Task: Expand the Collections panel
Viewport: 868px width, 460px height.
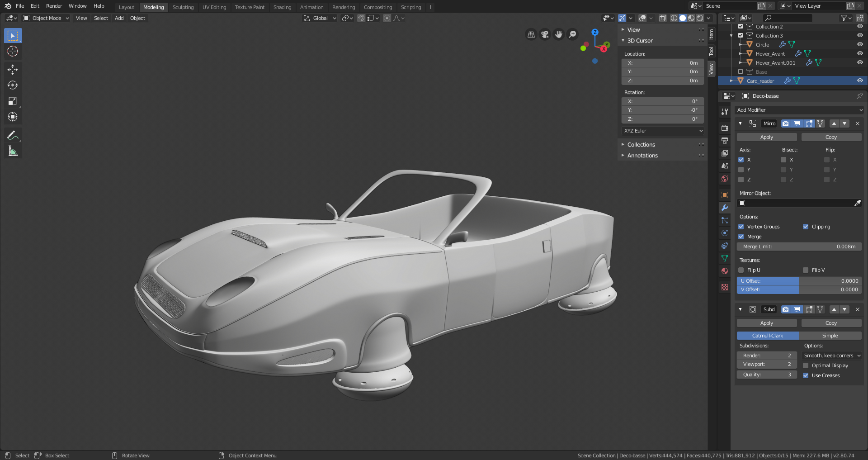Action: pyautogui.click(x=641, y=145)
